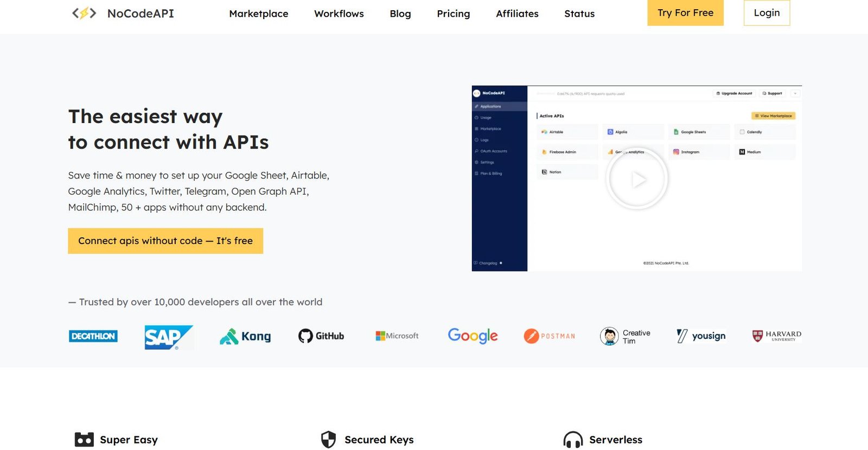Click the Google Sheets card in preview
The height and width of the screenshot is (450, 868).
[x=699, y=132]
